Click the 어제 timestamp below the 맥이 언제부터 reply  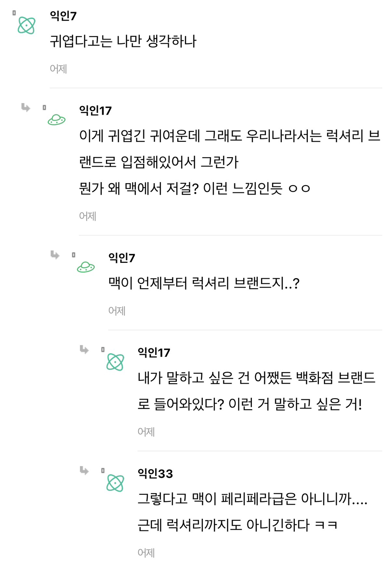pyautogui.click(x=117, y=311)
